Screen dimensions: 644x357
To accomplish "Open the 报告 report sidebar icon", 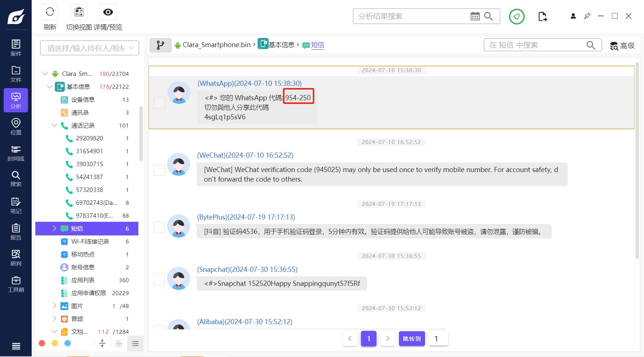I will coord(16,232).
